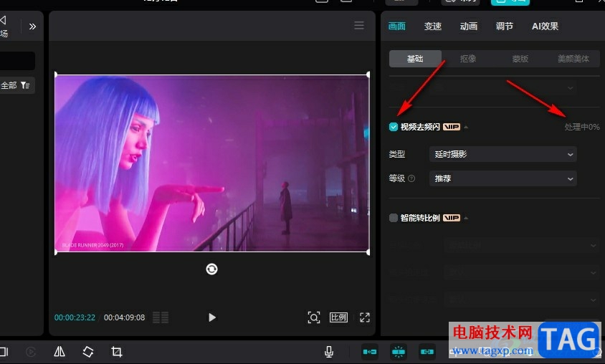Select the 基础 sub-tab

(415, 59)
